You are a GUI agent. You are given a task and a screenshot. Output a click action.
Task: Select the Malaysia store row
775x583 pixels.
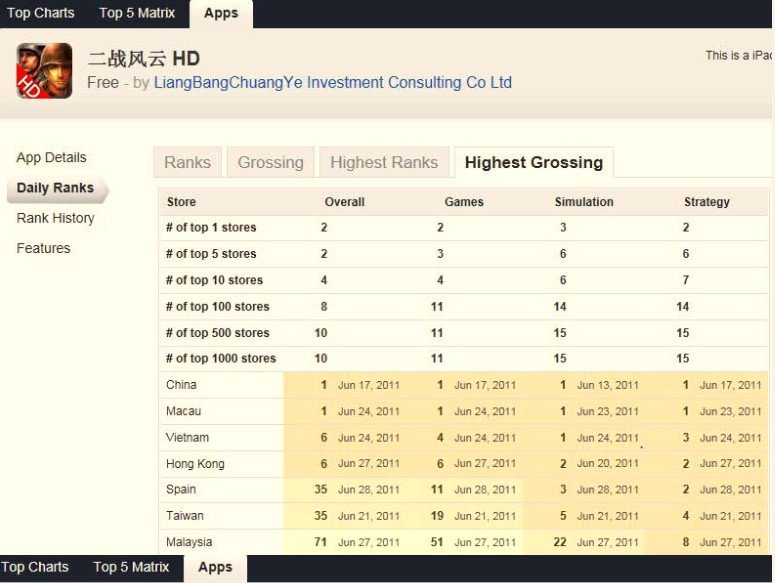[464, 542]
